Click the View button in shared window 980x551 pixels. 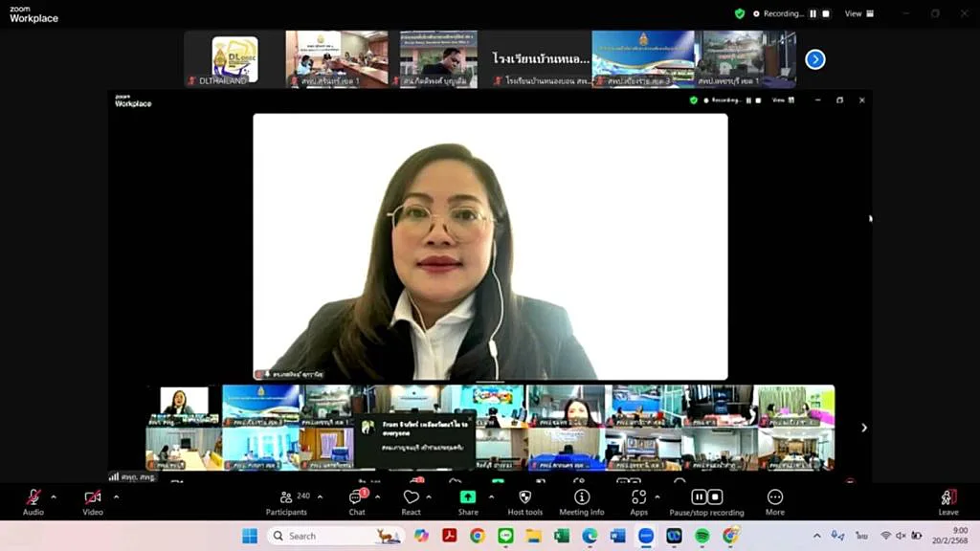[x=783, y=99]
